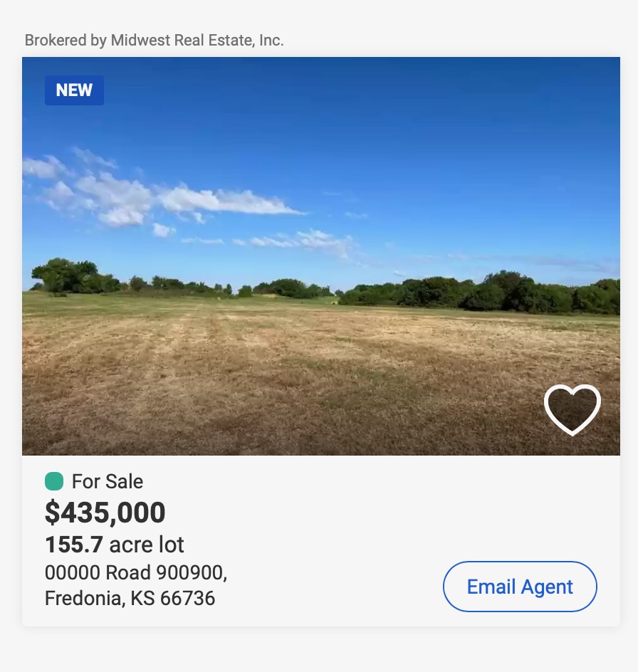Click the Brokered by Midwest Real Estate text
This screenshot has height=672, width=638.
click(154, 41)
